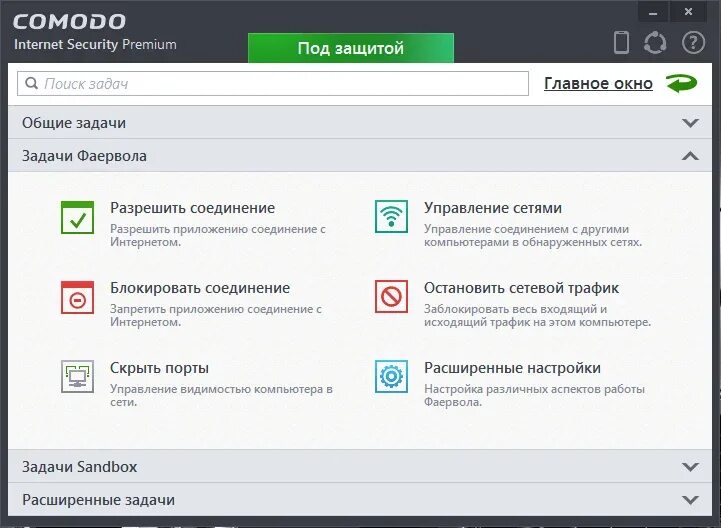Screen dimensions: 721x528
Task: Open the Задачи Sandbox section label
Action: (x=80, y=467)
